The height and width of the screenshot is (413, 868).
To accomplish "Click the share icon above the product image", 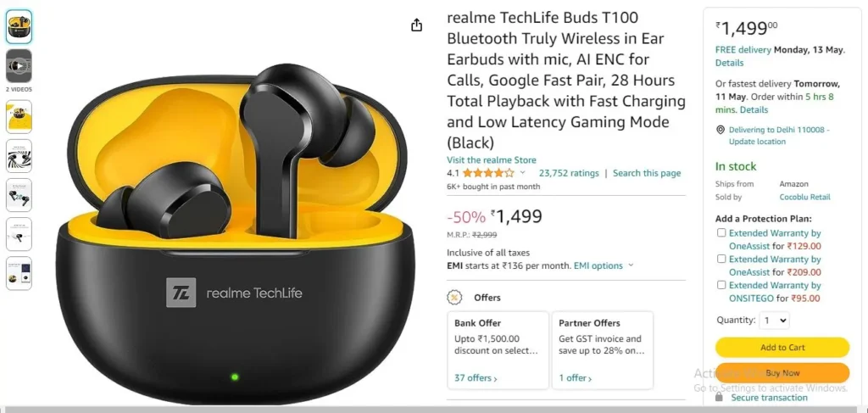I will click(x=417, y=25).
